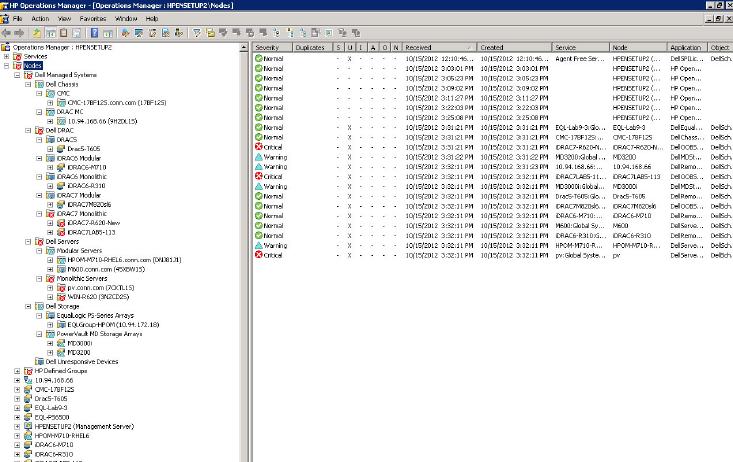Click the Dell Unresponsive Devices group icon
This screenshot has width=733, height=462.
point(40,361)
